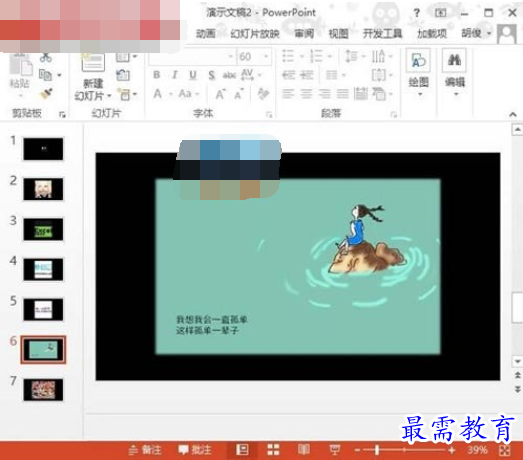The image size is (523, 460).
Task: Switch to the 审阅 tab
Action: tap(304, 33)
